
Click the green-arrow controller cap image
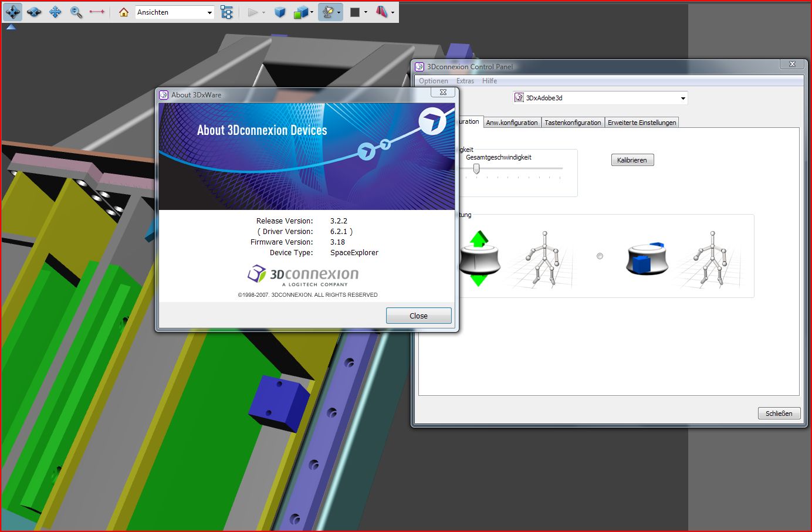480,258
